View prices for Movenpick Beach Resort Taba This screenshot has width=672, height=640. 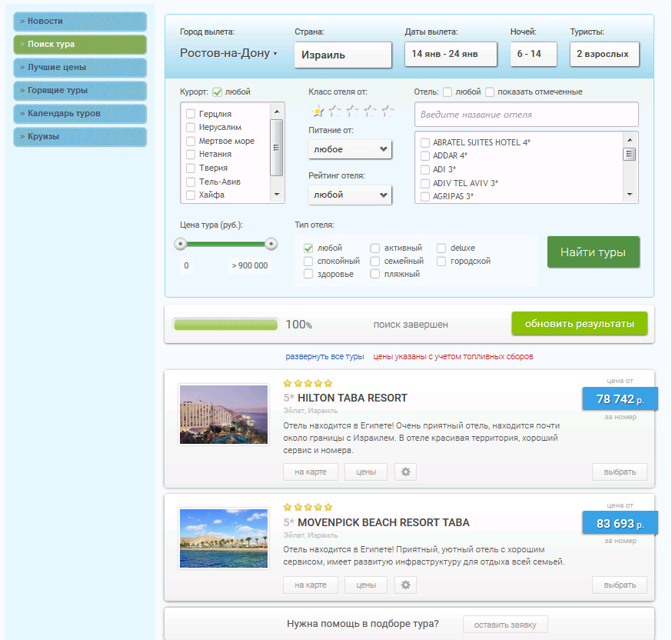[x=366, y=585]
